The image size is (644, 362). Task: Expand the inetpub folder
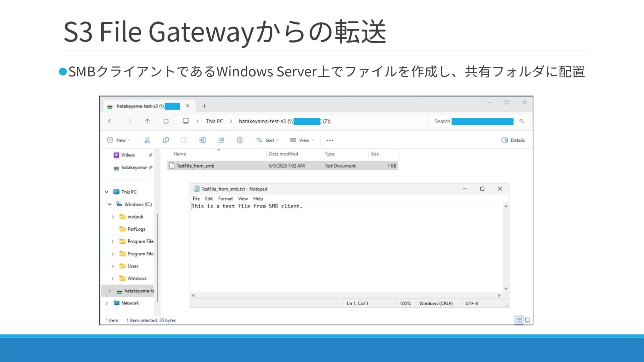coord(113,217)
